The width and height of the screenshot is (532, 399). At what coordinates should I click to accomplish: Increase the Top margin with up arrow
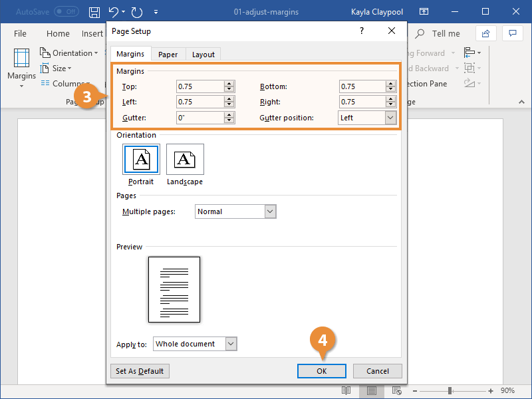click(x=229, y=84)
